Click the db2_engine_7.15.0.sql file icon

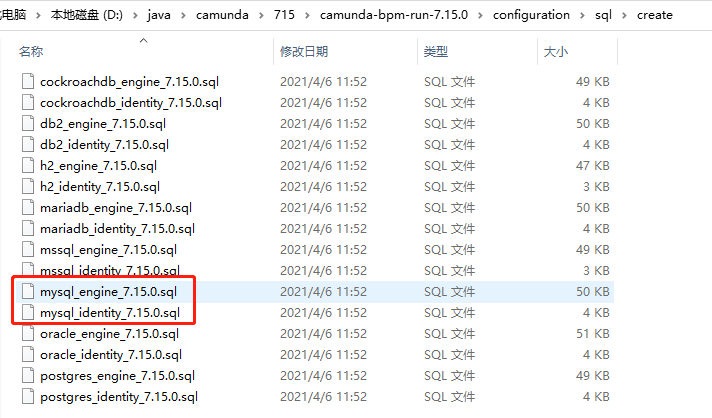point(28,123)
